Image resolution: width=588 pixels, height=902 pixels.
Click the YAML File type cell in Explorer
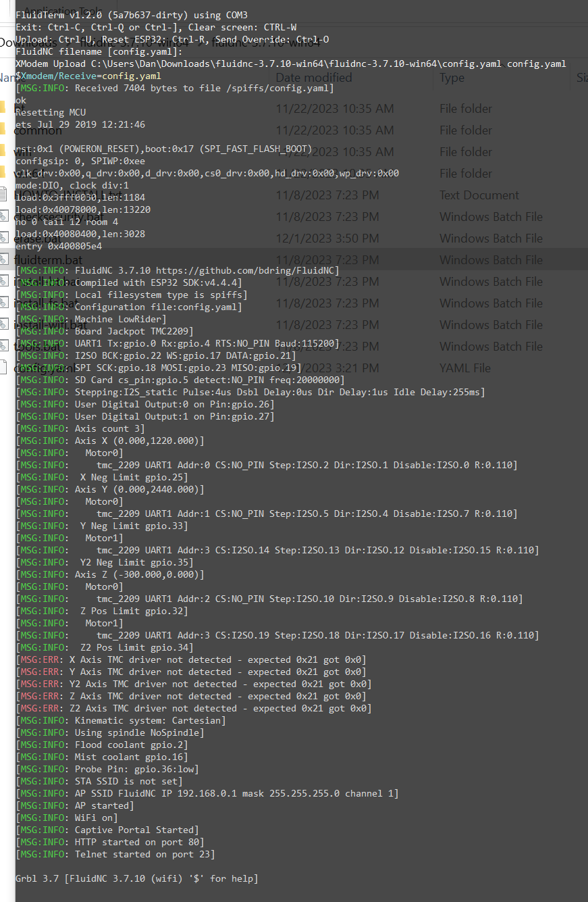pos(465,368)
